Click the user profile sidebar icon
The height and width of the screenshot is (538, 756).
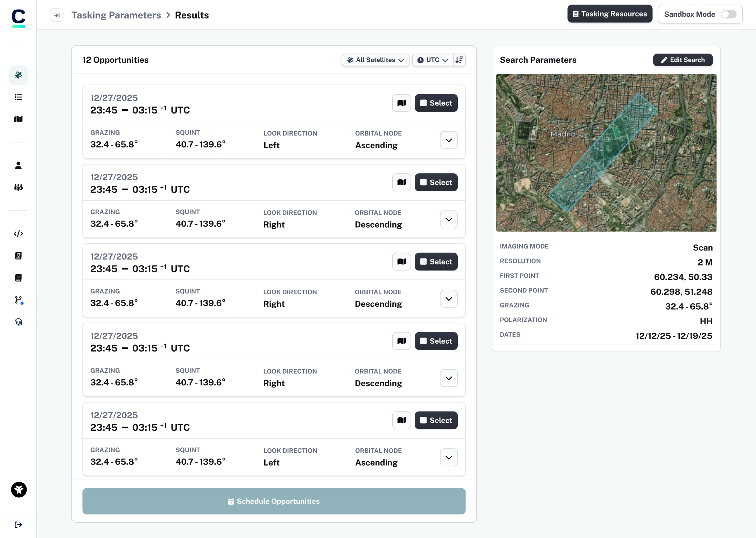pos(18,165)
